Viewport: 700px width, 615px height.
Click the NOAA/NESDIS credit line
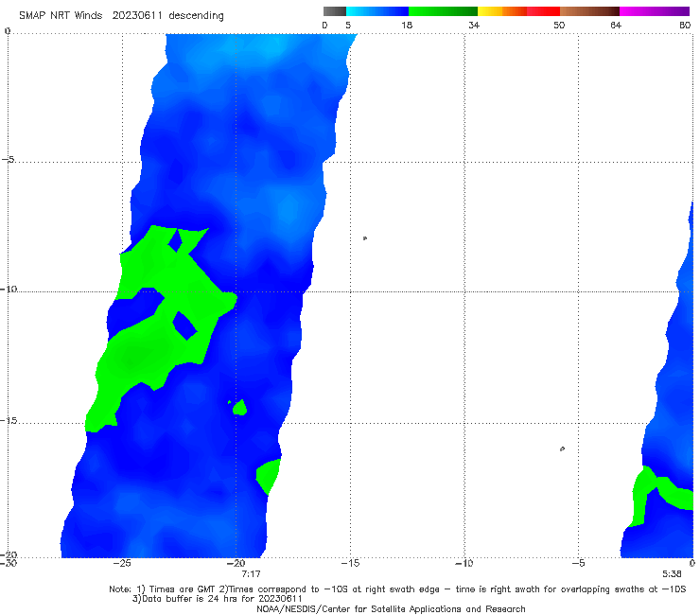[x=391, y=609]
